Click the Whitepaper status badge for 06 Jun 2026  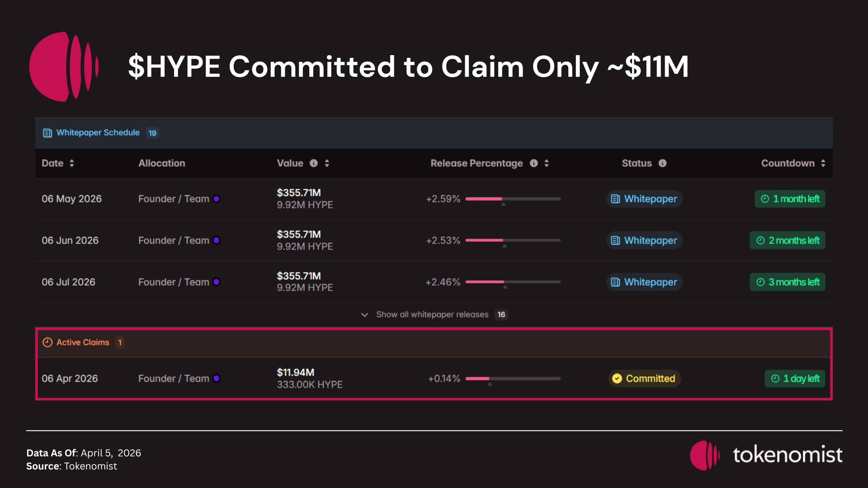[644, 240]
